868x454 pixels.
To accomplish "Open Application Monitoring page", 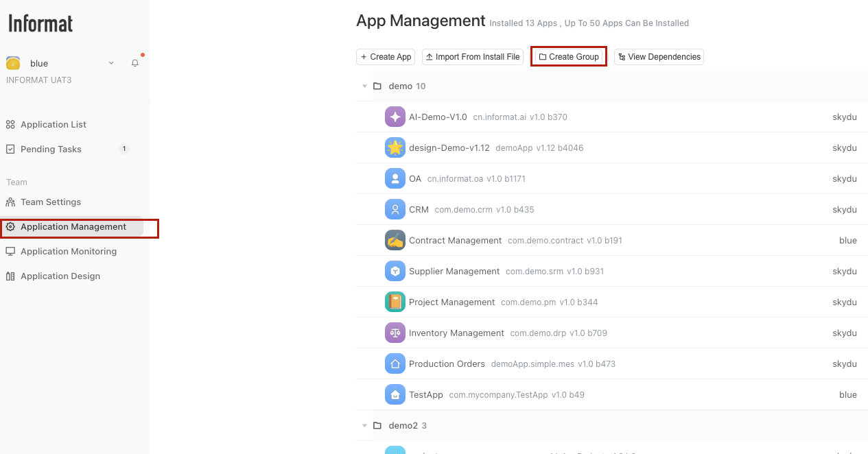I will point(69,252).
